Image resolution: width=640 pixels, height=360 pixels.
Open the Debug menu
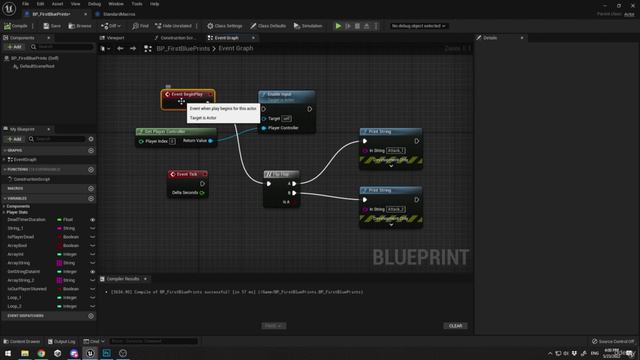click(x=94, y=4)
